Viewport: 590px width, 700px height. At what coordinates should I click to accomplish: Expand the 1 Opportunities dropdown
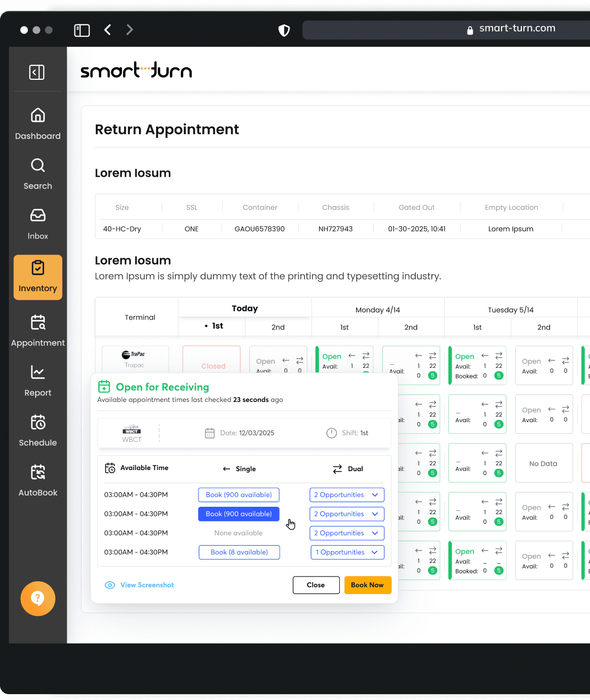click(x=347, y=553)
